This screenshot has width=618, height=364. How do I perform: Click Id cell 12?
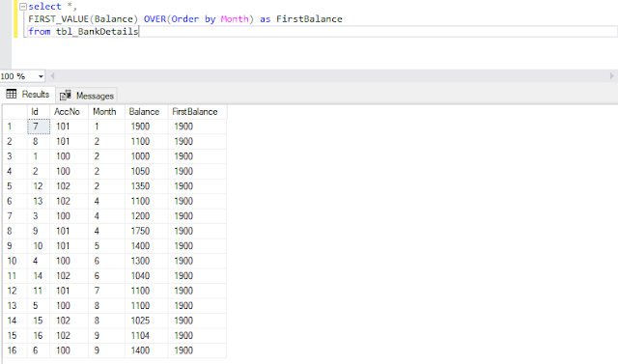click(x=39, y=186)
